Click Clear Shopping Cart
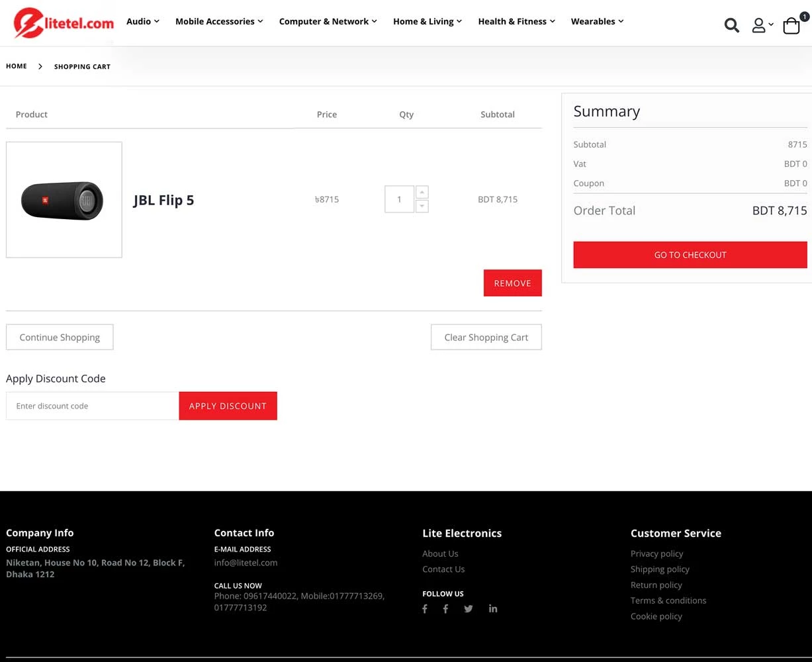Viewport: 812px width, 662px height. [486, 337]
